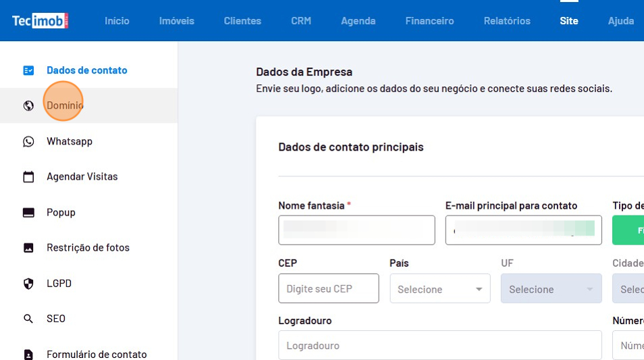
Task: Click the Tecimob logo
Action: [41, 21]
